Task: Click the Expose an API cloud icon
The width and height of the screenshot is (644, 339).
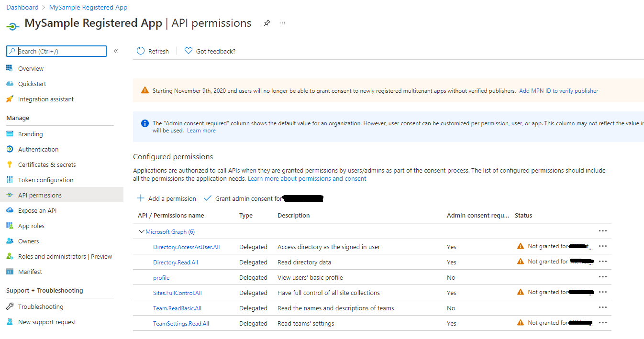Action: (x=10, y=210)
